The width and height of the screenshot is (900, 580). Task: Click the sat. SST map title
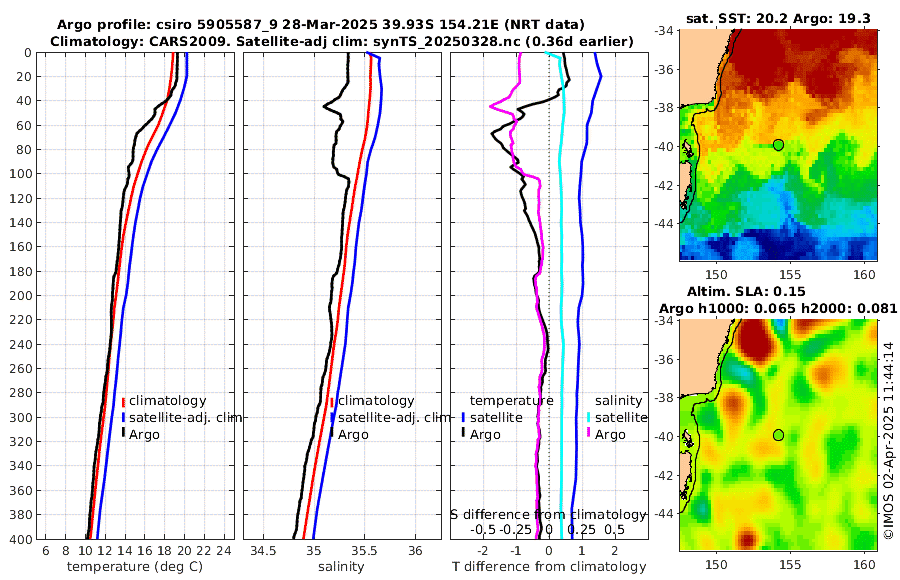[778, 18]
